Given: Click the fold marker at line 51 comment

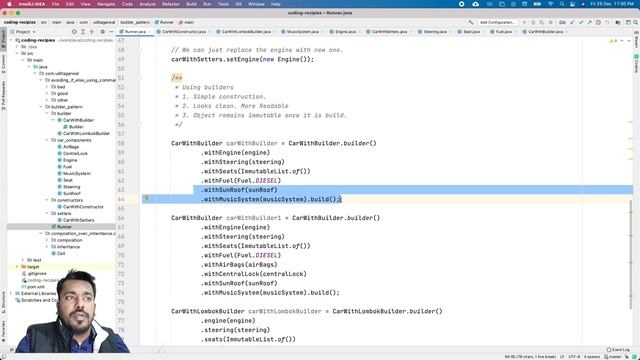Looking at the screenshot, I should [x=140, y=78].
